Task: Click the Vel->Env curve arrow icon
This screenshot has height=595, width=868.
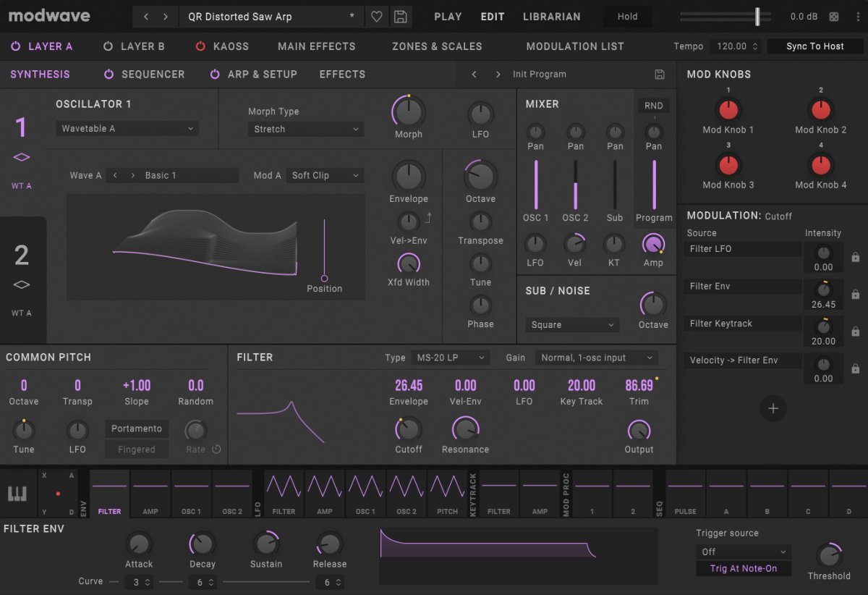Action: tap(428, 216)
